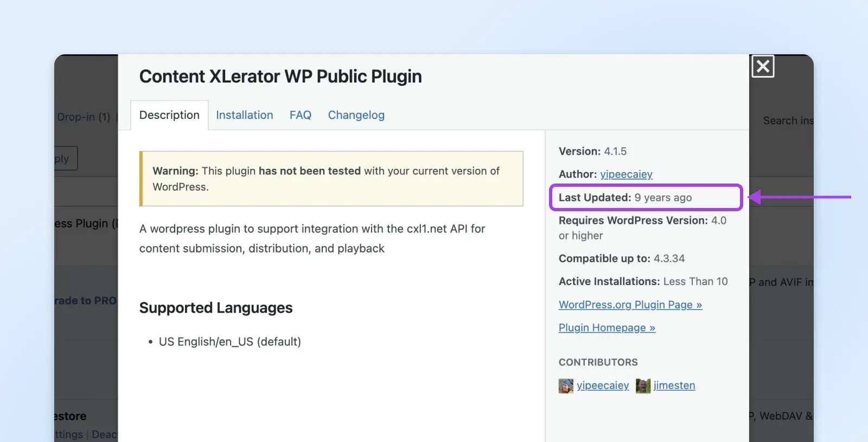Open the jimesten contributor name link

pyautogui.click(x=674, y=386)
